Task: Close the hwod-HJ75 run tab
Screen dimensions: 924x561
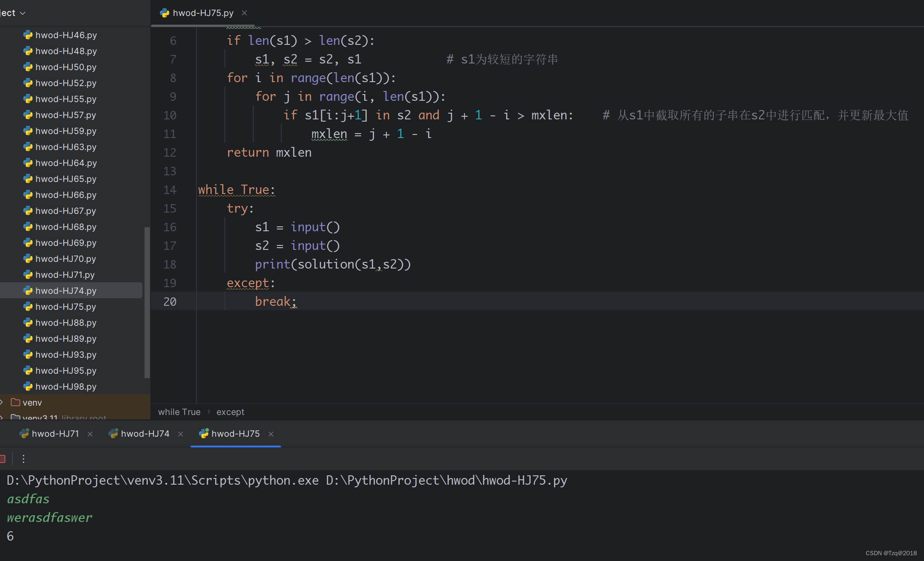Action: tap(271, 434)
